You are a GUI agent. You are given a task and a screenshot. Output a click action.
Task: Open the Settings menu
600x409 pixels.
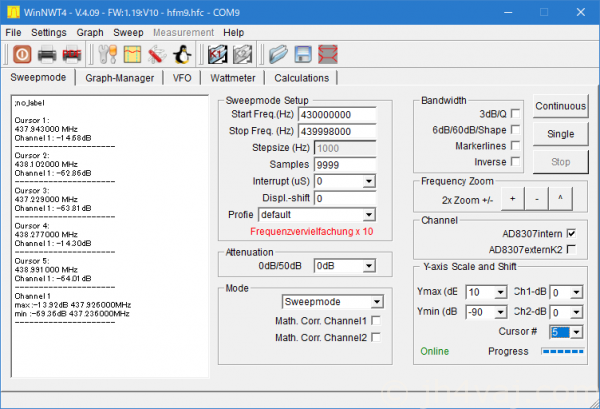(49, 33)
